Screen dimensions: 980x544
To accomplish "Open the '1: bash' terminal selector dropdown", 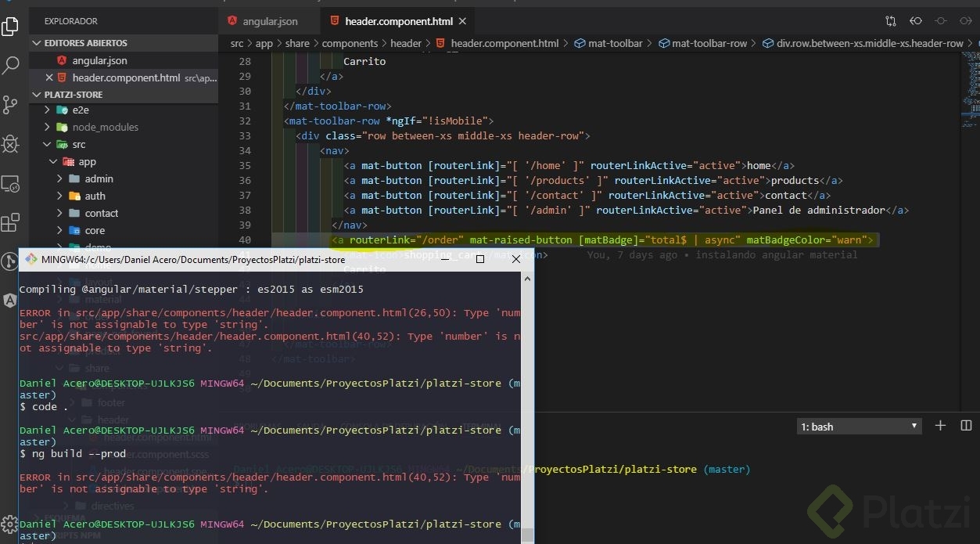I will tap(859, 426).
